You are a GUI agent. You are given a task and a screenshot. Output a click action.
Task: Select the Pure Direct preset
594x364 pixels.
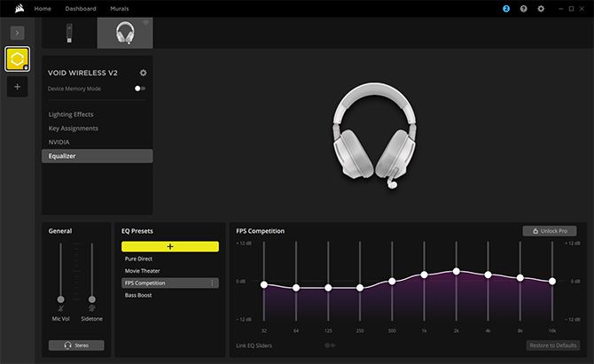pyautogui.click(x=138, y=259)
